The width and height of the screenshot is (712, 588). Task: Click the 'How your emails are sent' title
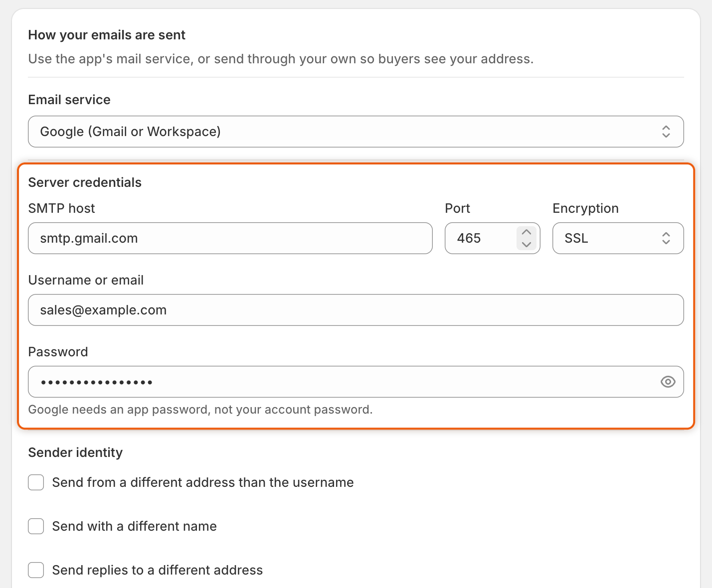click(x=107, y=35)
